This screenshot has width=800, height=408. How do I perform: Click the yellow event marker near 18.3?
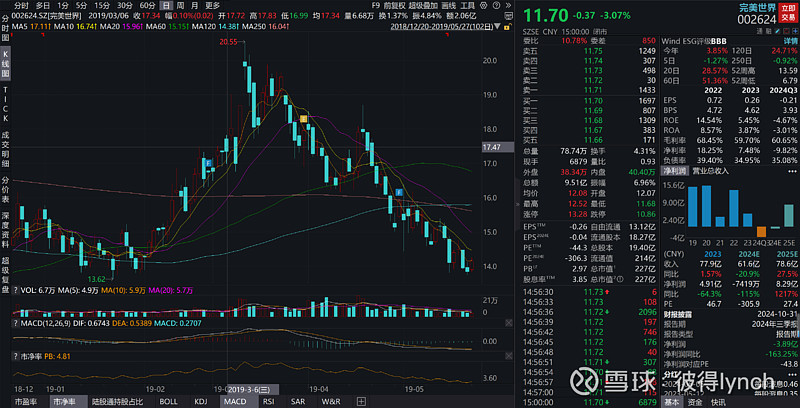pyautogui.click(x=303, y=119)
